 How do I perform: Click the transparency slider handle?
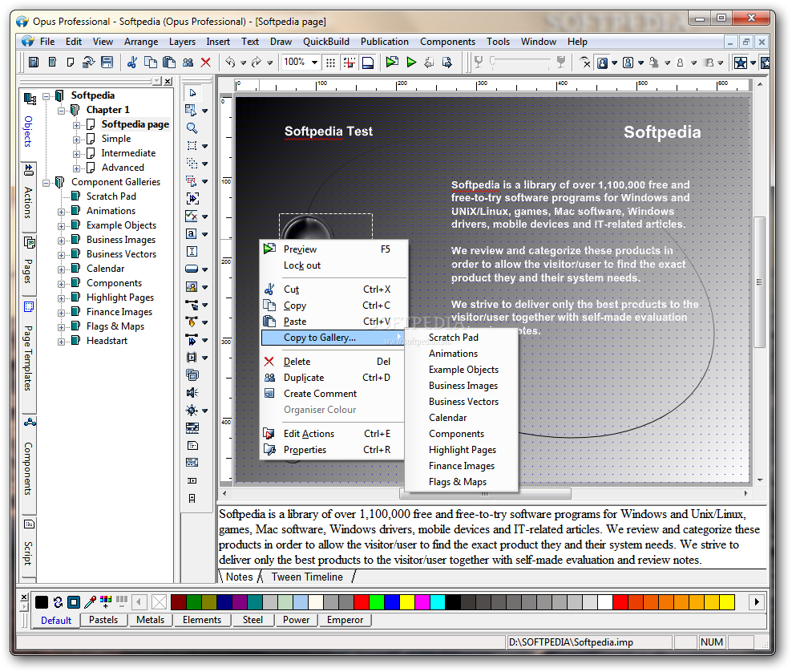[x=493, y=61]
